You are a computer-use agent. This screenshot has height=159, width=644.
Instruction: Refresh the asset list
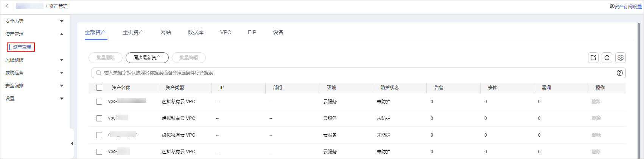(x=607, y=58)
